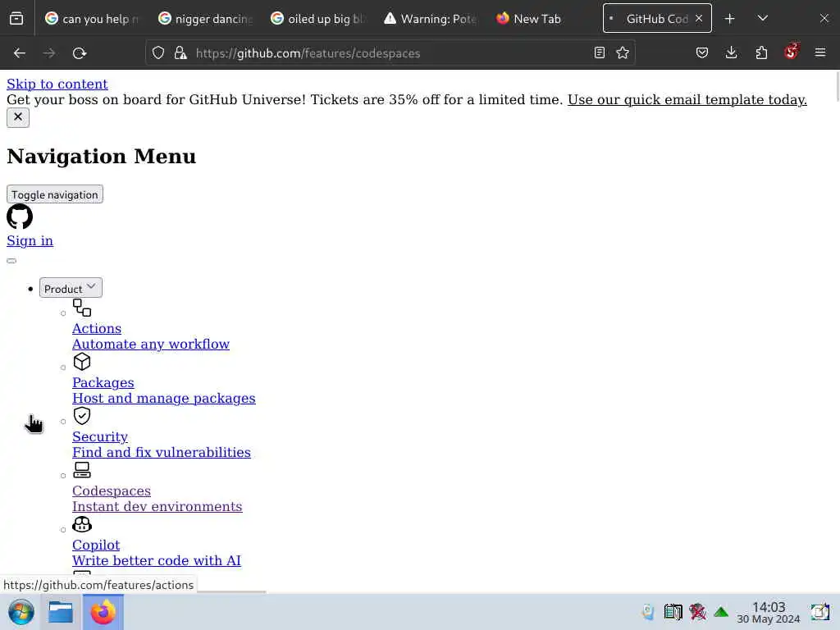Click the Skip to content link
The image size is (840, 630).
(57, 84)
